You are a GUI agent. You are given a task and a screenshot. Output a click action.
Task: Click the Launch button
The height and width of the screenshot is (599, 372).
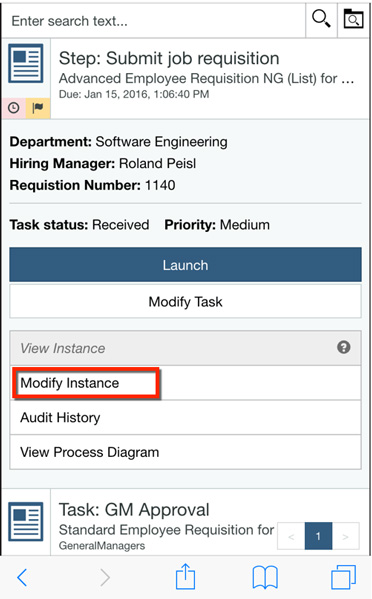pos(185,265)
